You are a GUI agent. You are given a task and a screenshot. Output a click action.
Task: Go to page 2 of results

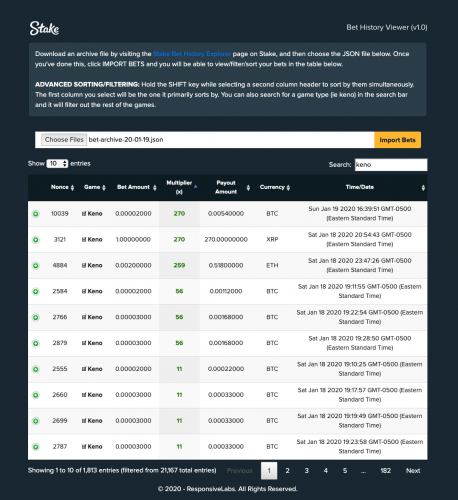point(287,471)
